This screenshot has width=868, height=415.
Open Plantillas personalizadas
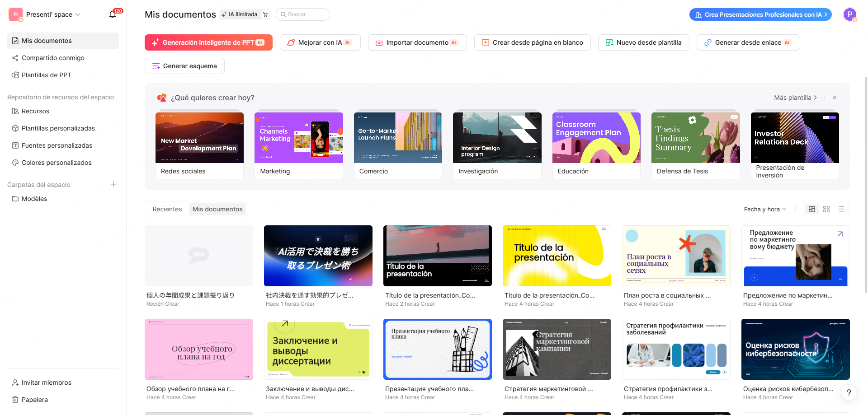click(x=63, y=128)
